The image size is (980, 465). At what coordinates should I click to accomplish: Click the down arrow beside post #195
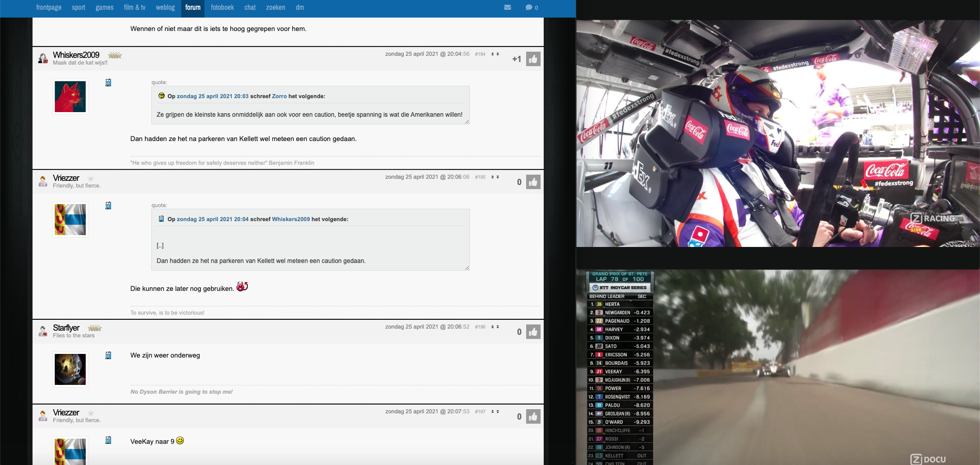pyautogui.click(x=498, y=177)
